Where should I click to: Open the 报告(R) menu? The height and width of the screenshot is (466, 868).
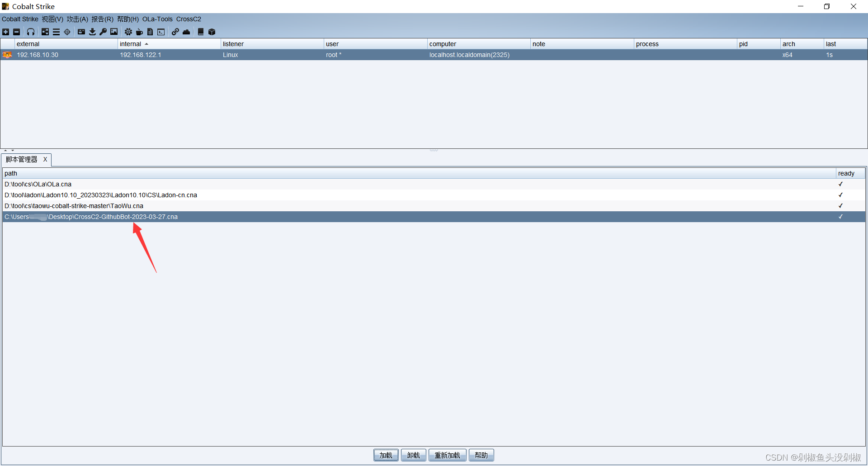pyautogui.click(x=102, y=19)
